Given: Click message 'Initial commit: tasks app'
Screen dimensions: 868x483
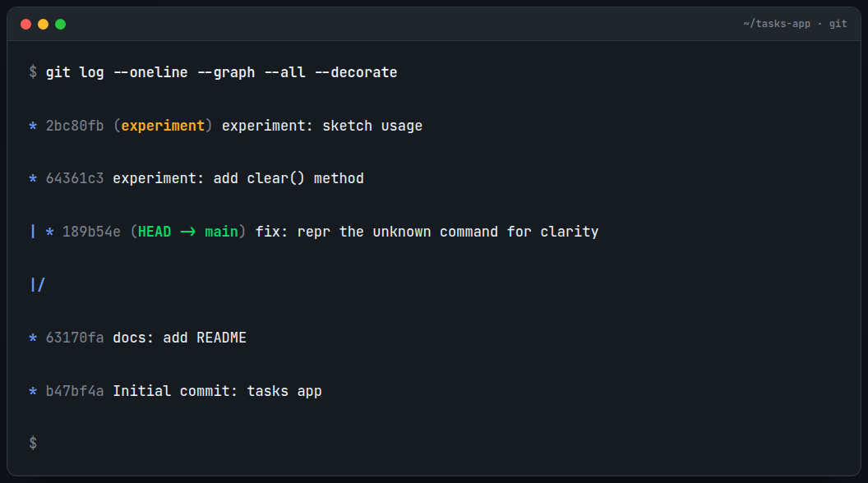Looking at the screenshot, I should click(x=217, y=391).
